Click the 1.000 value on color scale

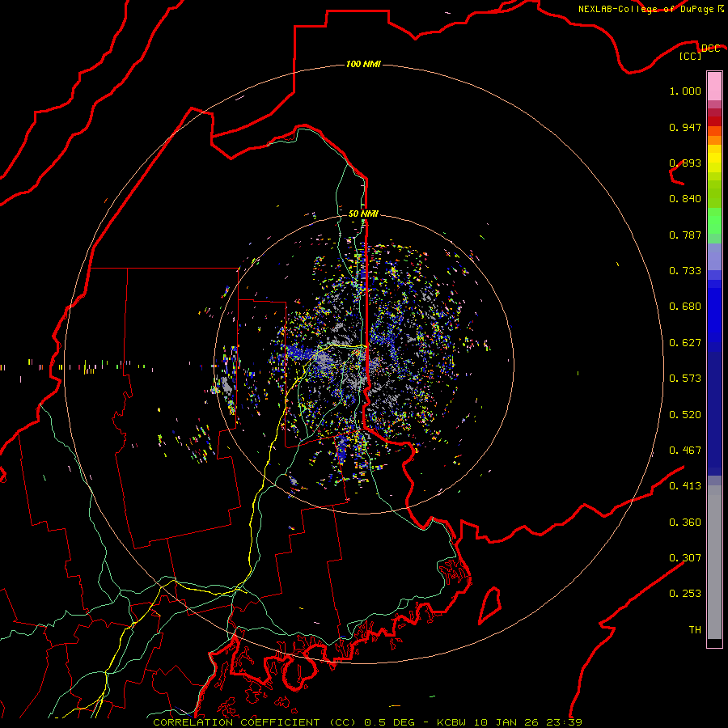pyautogui.click(x=685, y=91)
